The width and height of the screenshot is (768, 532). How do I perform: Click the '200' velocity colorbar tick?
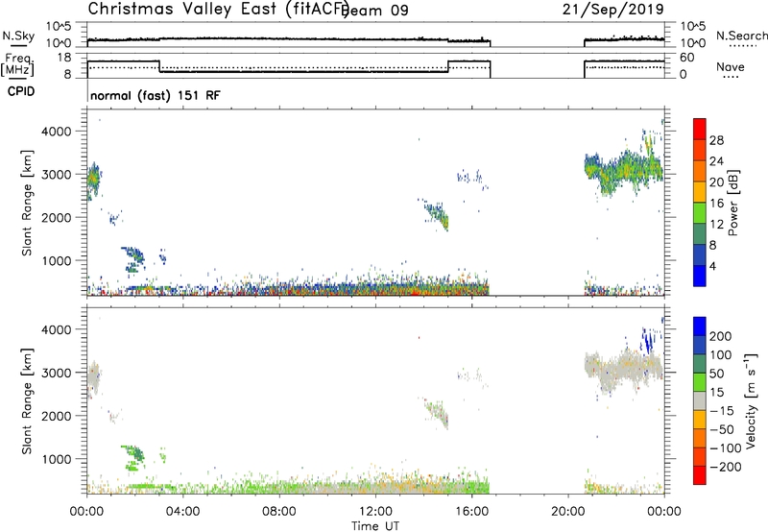click(721, 336)
